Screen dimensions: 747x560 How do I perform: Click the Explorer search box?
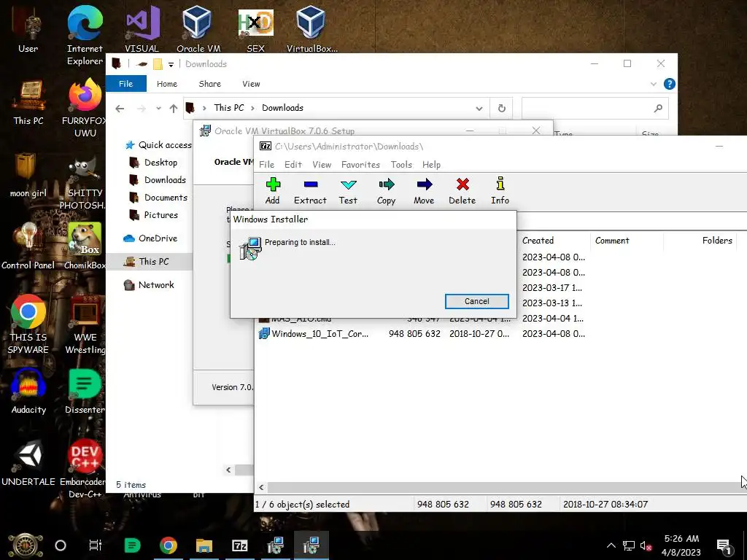click(595, 109)
